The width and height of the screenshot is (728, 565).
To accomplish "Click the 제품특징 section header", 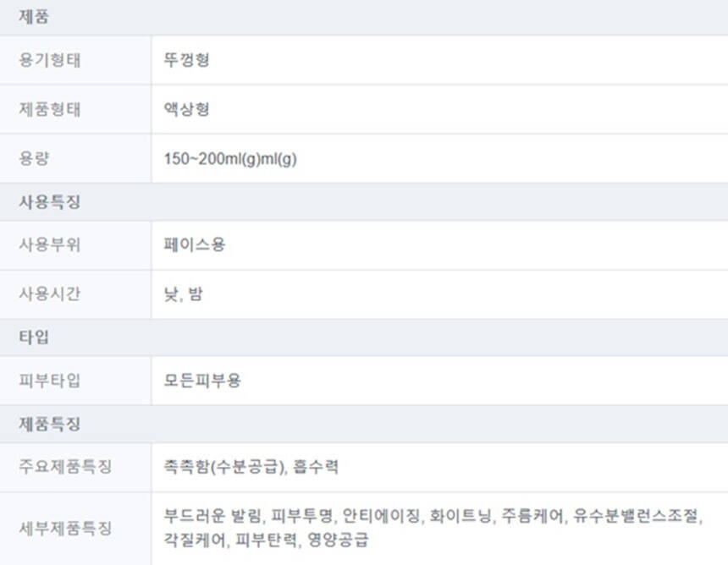I will point(50,424).
